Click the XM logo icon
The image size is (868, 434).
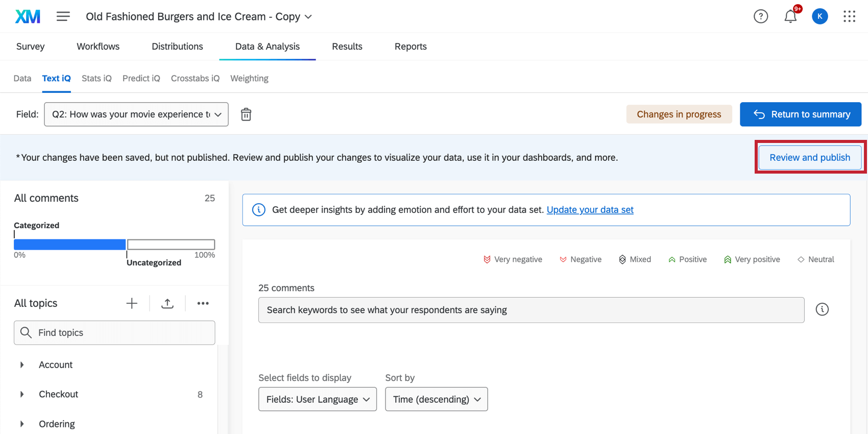28,17
